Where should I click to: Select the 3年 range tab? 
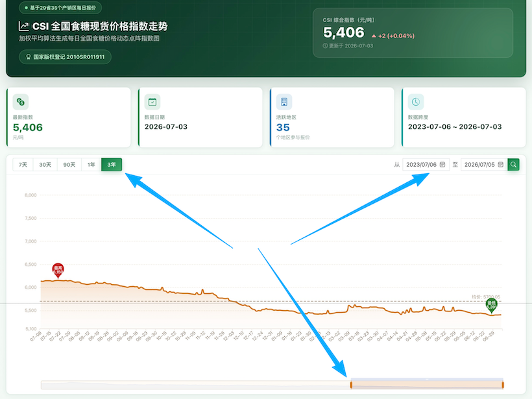click(112, 165)
